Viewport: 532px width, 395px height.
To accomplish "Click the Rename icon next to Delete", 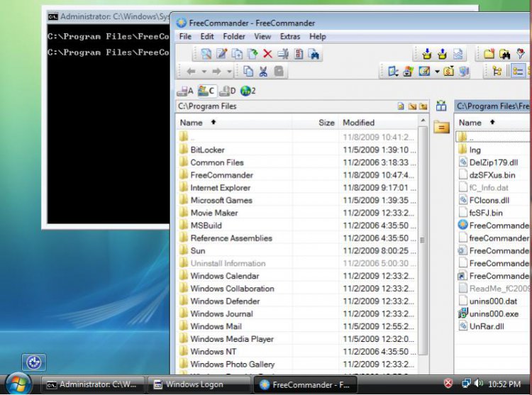I will tap(283, 54).
